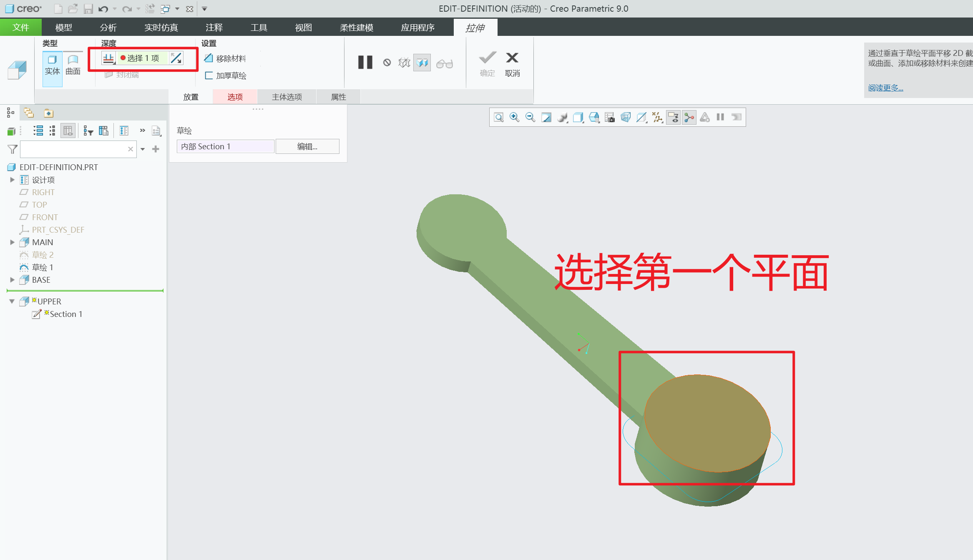Screen dimensions: 973x560
Task: Open the 分析 ribbon tab
Action: tap(108, 28)
